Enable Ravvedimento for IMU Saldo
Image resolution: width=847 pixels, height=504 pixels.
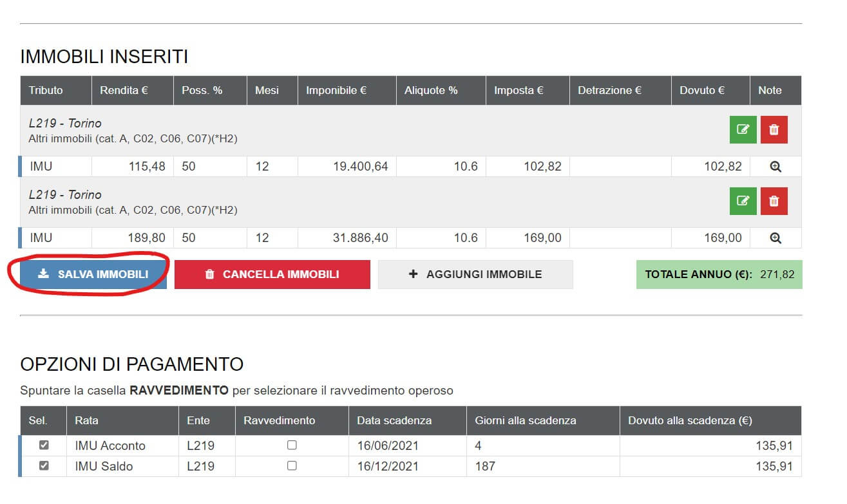click(292, 465)
